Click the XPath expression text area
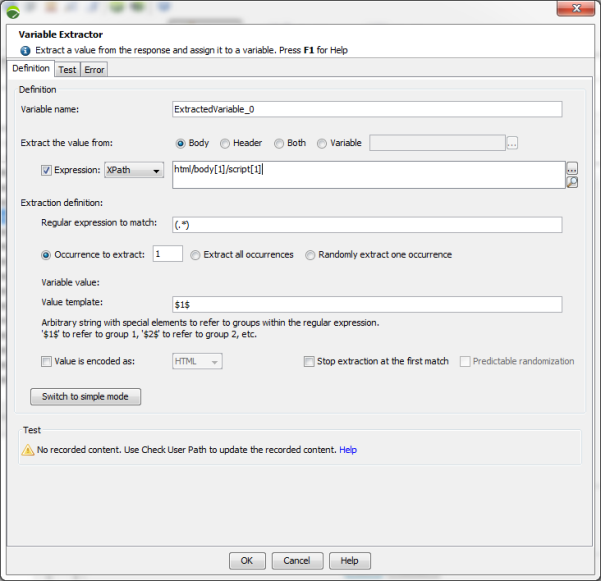This screenshot has width=601, height=581. (x=369, y=175)
